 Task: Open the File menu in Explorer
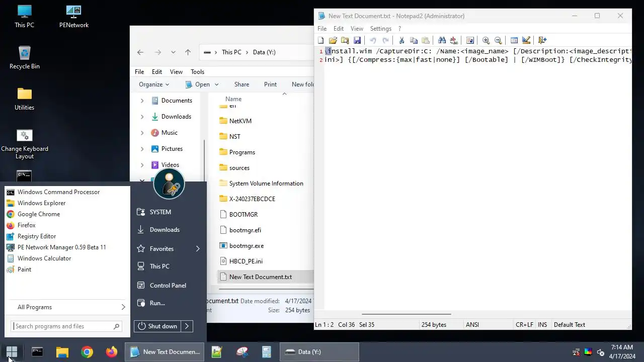[x=139, y=72]
